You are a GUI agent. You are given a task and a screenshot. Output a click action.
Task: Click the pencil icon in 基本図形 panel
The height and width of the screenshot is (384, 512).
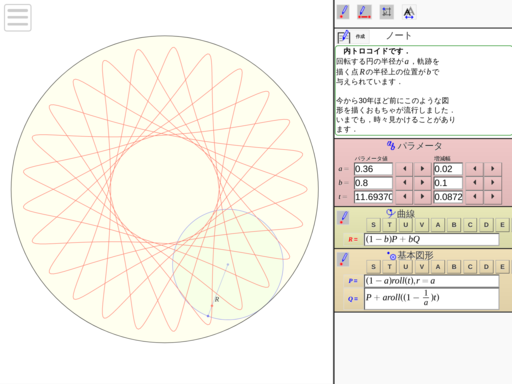pyautogui.click(x=343, y=259)
